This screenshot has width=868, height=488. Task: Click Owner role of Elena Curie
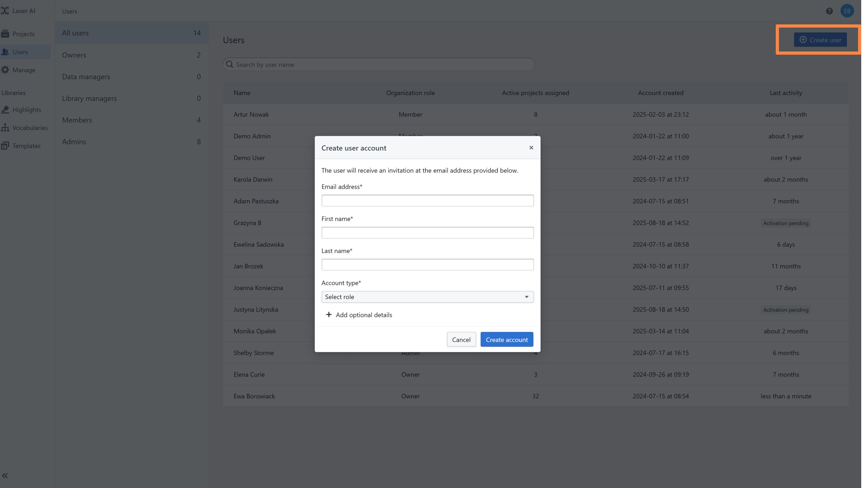[410, 374]
